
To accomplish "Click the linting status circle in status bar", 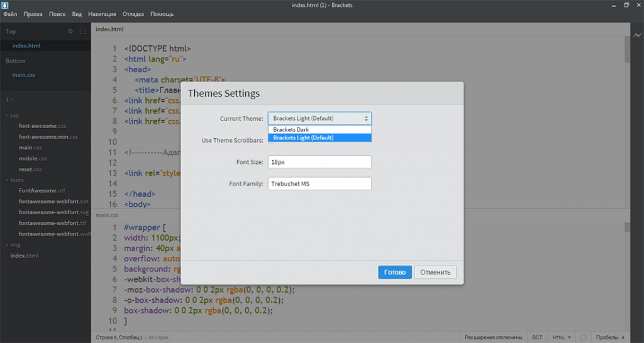I will click(583, 338).
